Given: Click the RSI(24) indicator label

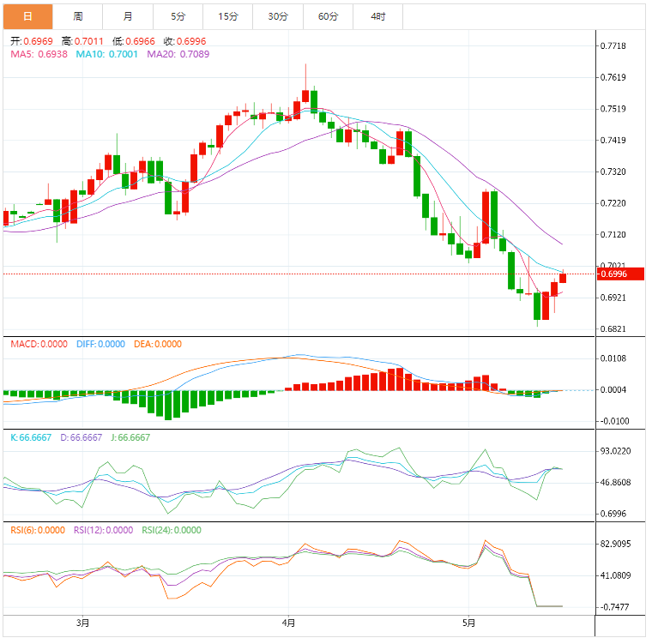Looking at the screenshot, I should 171,530.
